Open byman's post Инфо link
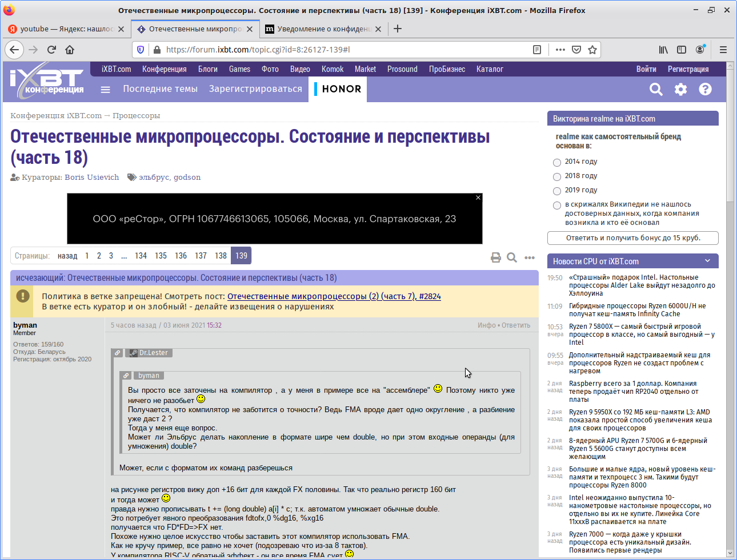Screen dimensions: 737x560 [x=487, y=325]
